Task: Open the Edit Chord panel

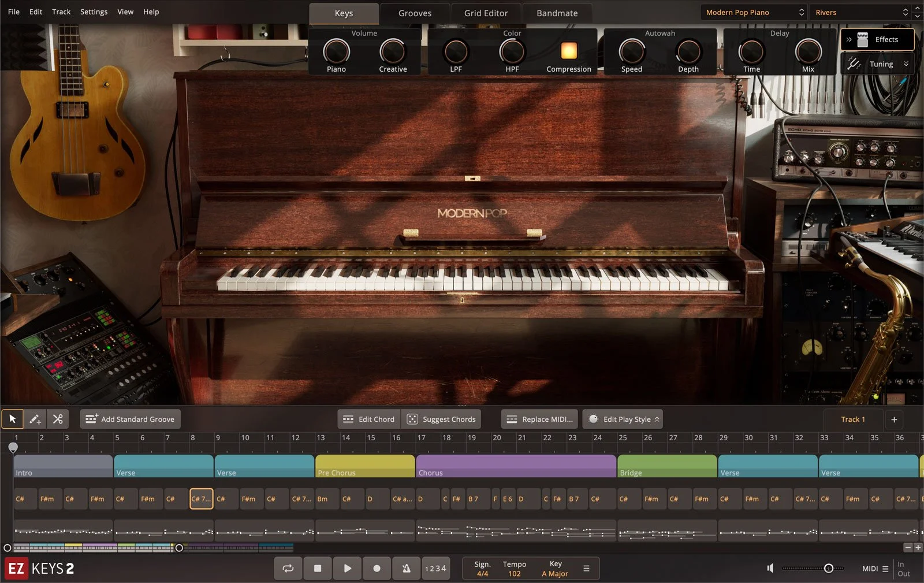Action: pos(368,419)
